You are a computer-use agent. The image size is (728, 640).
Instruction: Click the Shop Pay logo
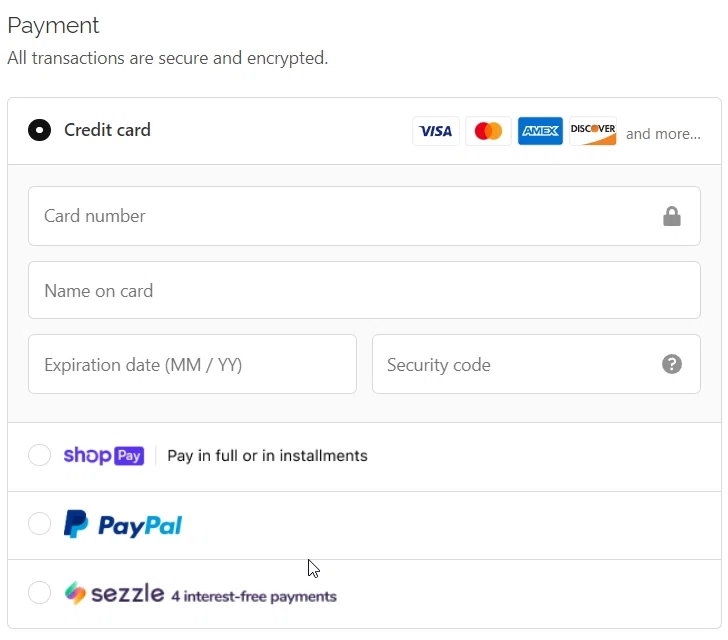tap(104, 456)
